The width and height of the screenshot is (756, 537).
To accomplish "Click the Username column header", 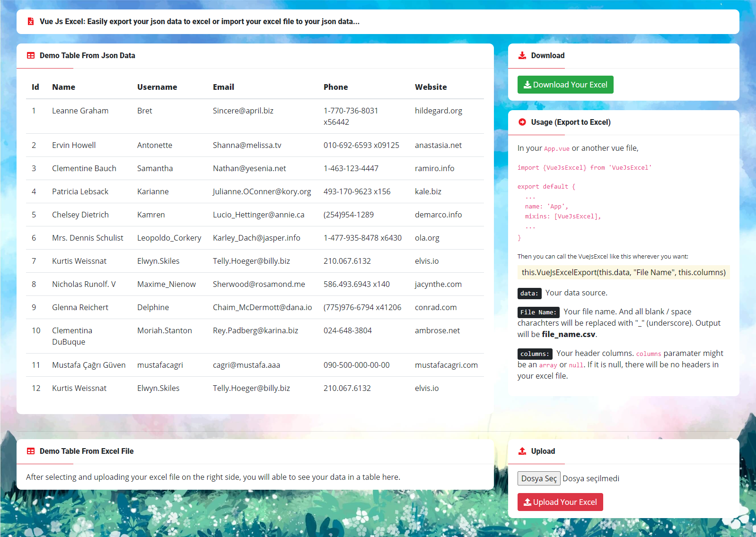I will pos(157,87).
